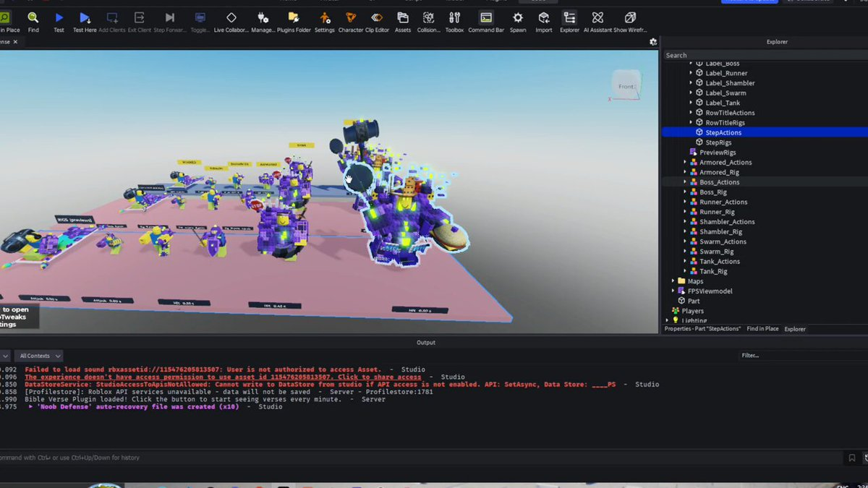The width and height of the screenshot is (868, 488).
Task: Switch to Properties - Part "StepActions" tab
Action: pos(702,329)
